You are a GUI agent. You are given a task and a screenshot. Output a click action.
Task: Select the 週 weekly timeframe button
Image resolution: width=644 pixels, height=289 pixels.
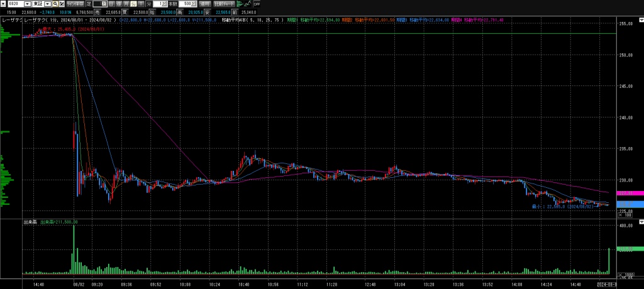(x=118, y=3)
